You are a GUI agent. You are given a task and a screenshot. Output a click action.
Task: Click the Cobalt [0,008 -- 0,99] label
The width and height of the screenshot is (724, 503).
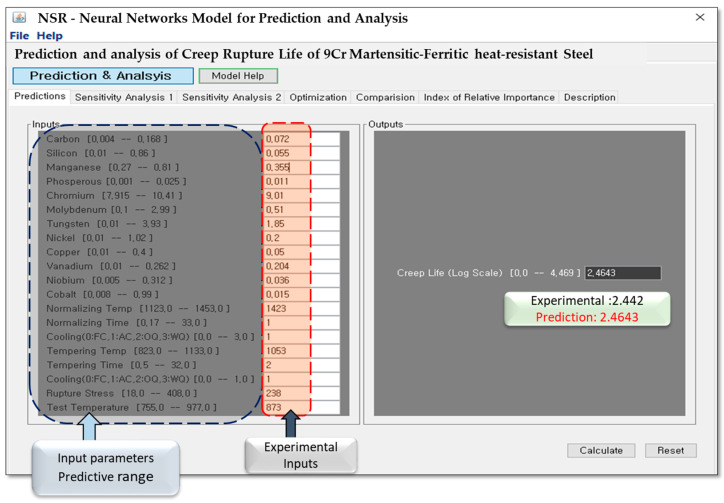[x=102, y=294]
